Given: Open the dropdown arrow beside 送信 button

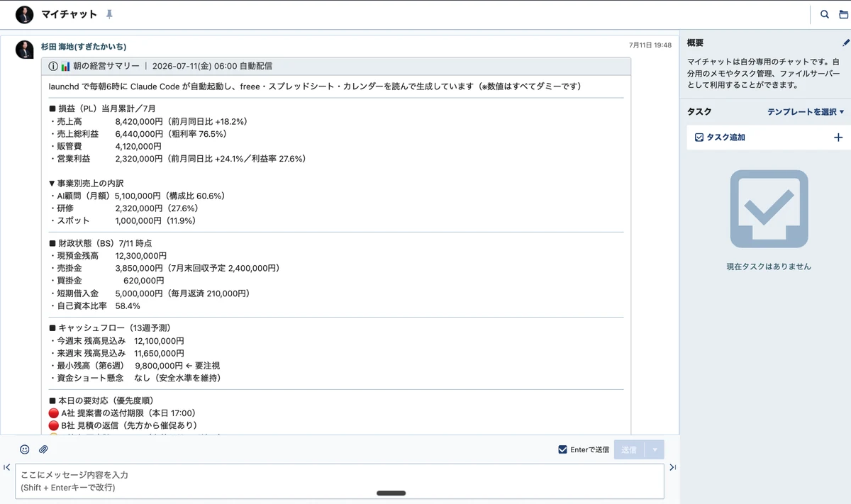Looking at the screenshot, I should coord(655,449).
